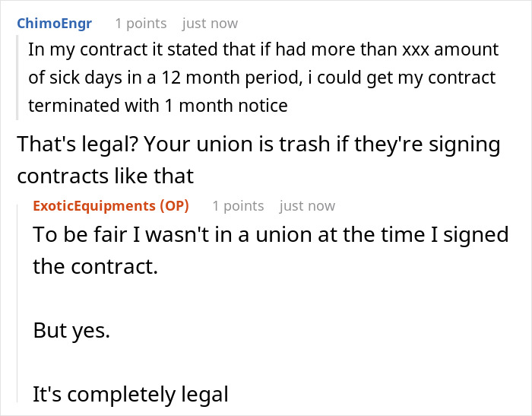
Task: Click the quoted line 'of sick days in a 12 month period'
Action: click(261, 78)
